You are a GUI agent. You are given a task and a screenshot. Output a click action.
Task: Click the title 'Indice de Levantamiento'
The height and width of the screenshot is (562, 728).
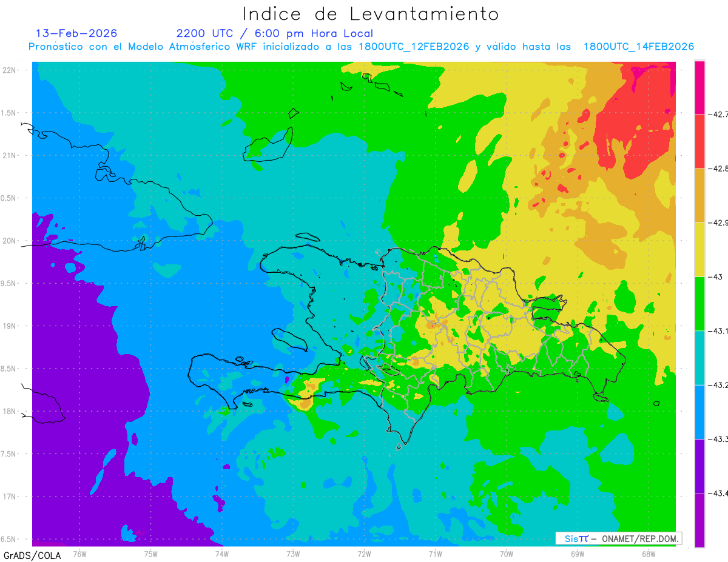tap(371, 14)
